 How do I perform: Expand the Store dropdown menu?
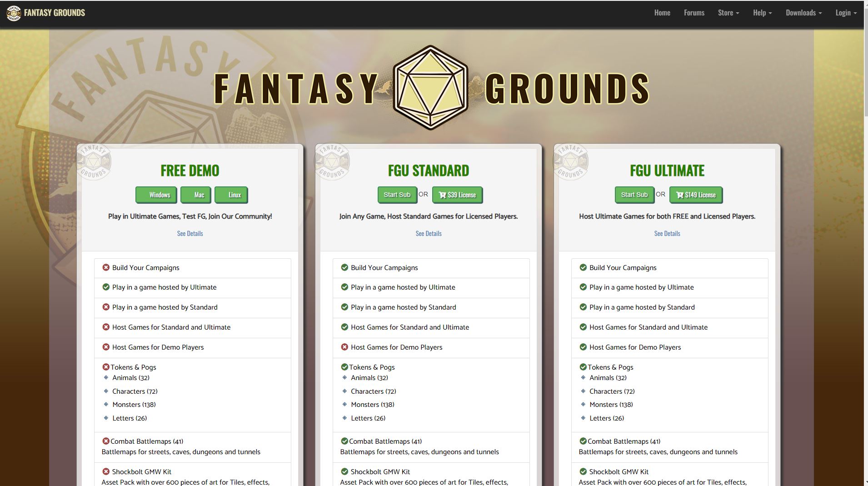pos(728,13)
